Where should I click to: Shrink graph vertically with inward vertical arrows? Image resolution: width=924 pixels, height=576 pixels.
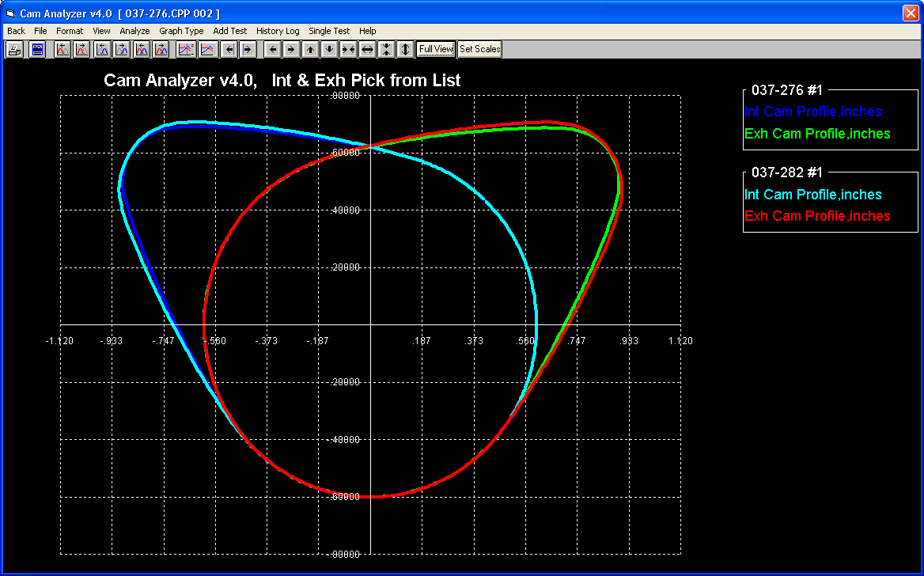click(386, 50)
